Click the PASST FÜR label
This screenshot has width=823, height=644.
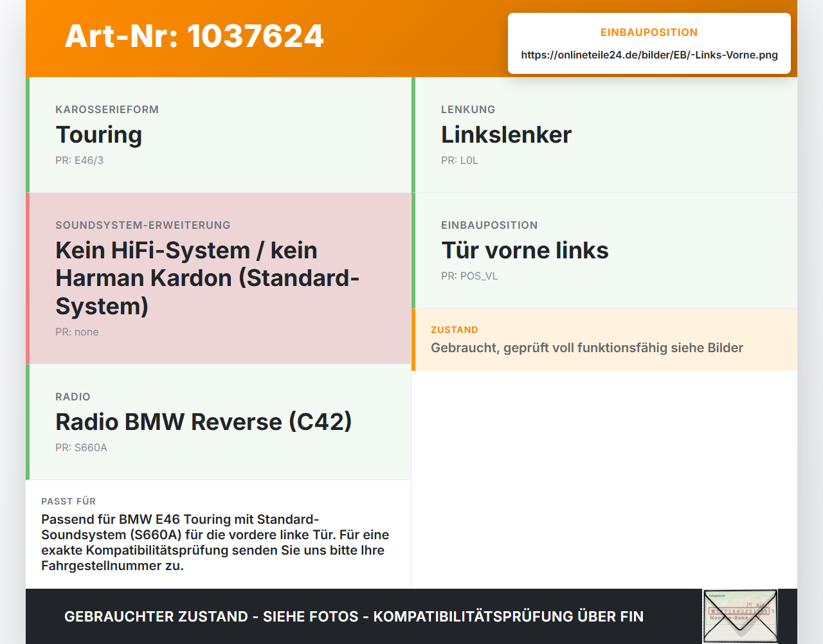tap(68, 501)
